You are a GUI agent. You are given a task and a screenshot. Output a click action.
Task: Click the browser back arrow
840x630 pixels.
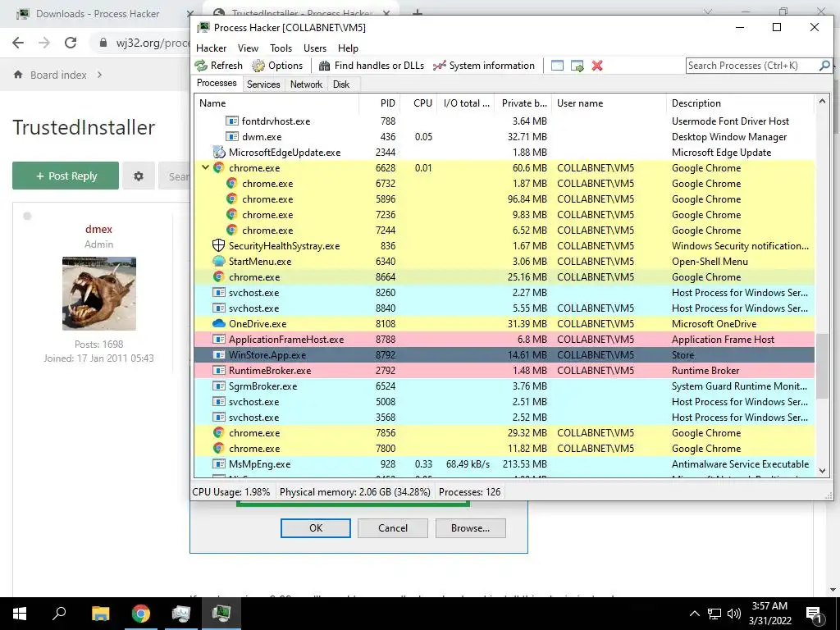click(18, 43)
